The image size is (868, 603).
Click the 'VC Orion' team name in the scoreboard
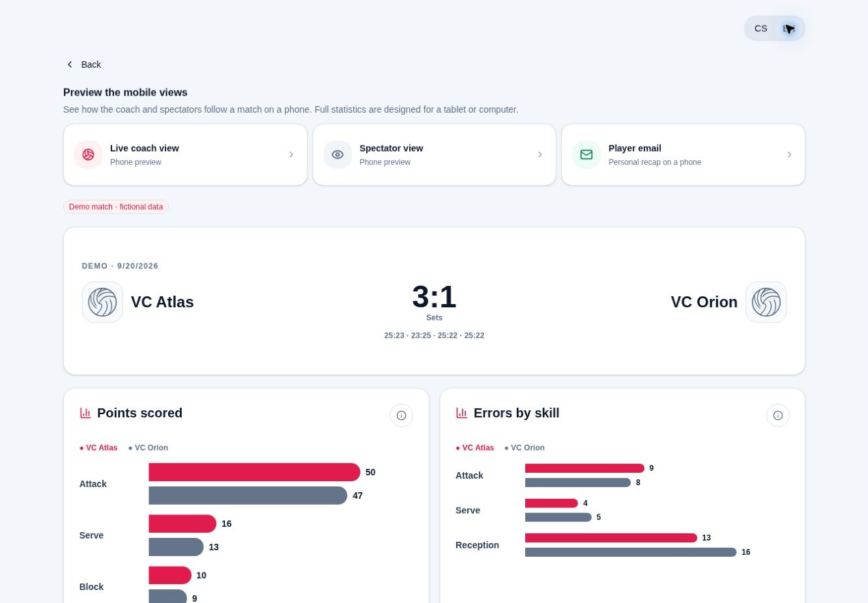click(704, 302)
